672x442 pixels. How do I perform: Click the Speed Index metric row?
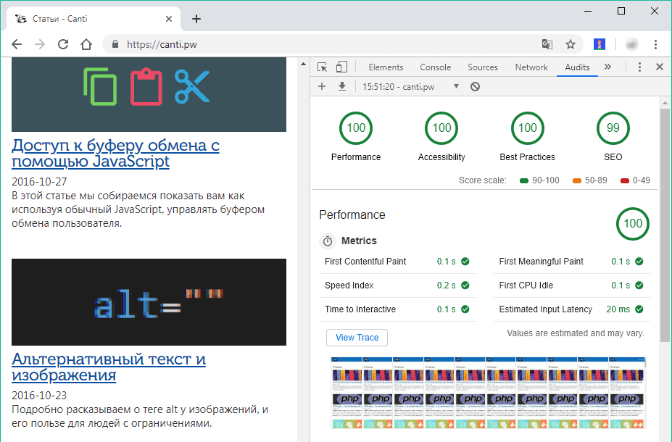pyautogui.click(x=397, y=286)
